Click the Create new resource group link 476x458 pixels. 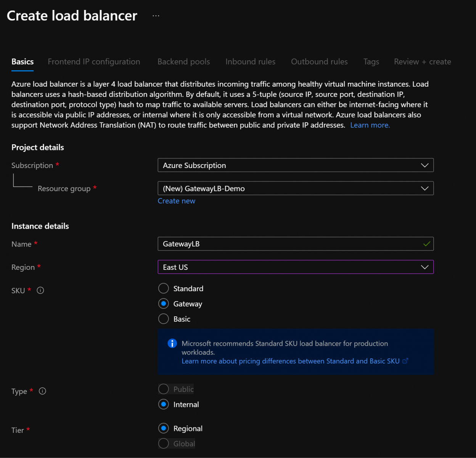tap(176, 201)
